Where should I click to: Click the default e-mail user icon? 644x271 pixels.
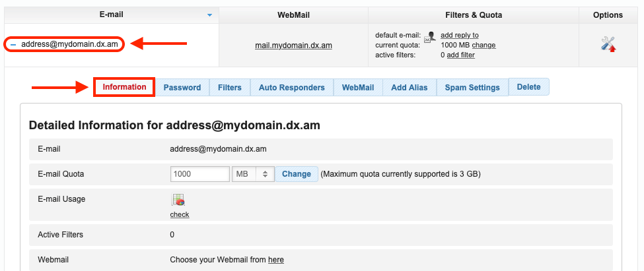pos(430,37)
